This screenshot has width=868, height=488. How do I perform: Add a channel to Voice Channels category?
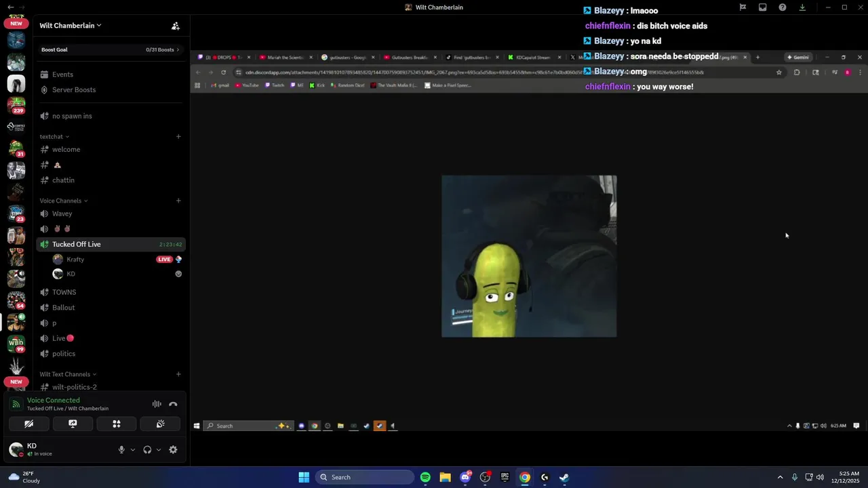[x=178, y=201]
